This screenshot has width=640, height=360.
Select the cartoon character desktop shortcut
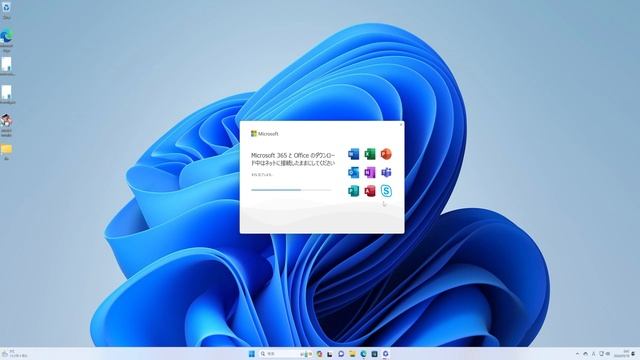click(7, 125)
